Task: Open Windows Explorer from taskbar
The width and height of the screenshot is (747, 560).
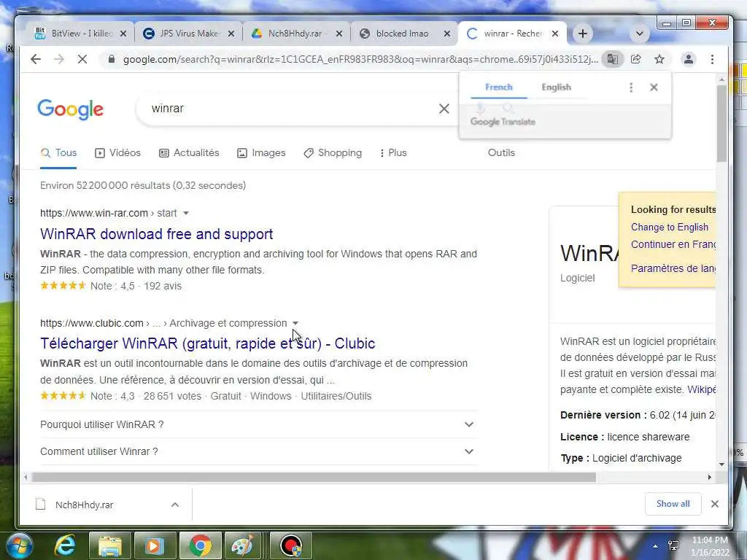Action: pos(110,545)
